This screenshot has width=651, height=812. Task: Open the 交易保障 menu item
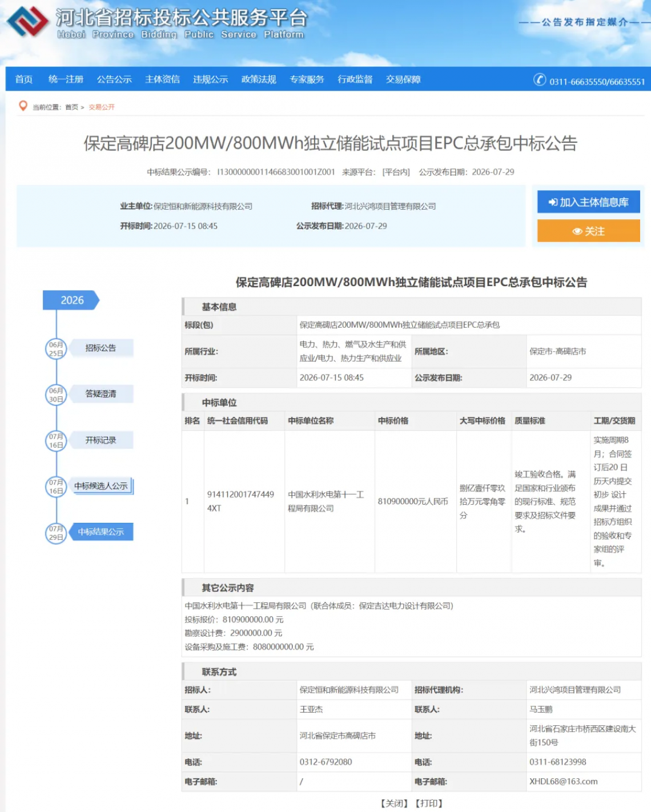pyautogui.click(x=403, y=79)
